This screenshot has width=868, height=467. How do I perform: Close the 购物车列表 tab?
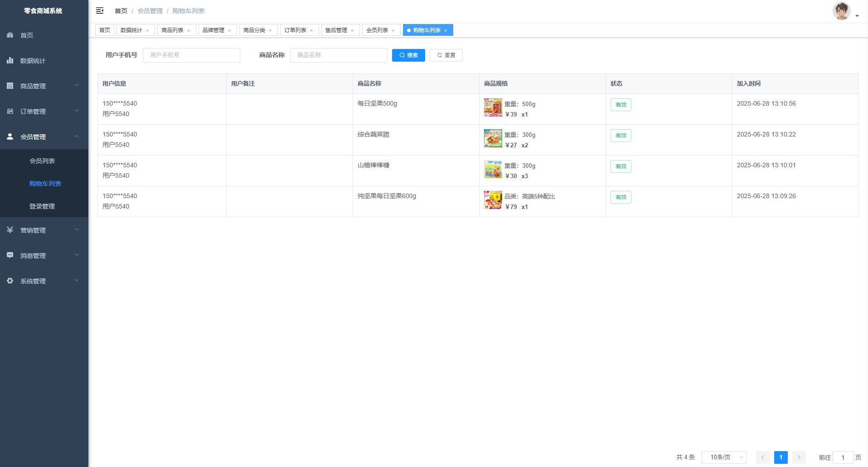(x=446, y=30)
